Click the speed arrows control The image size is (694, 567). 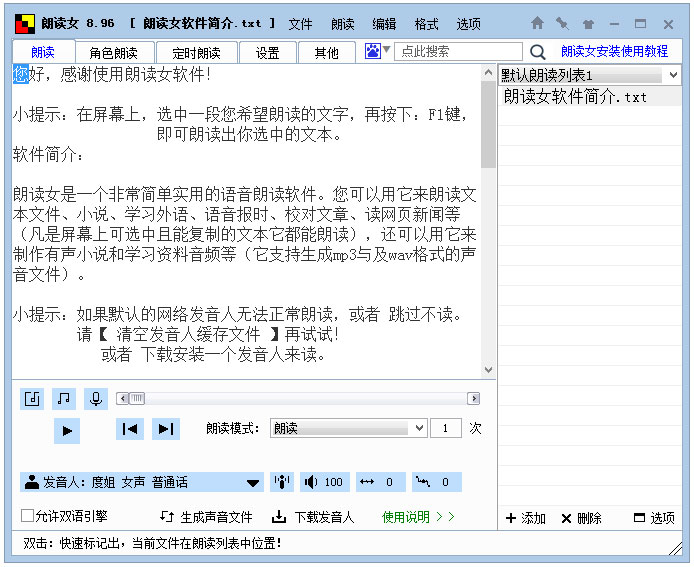(x=381, y=482)
